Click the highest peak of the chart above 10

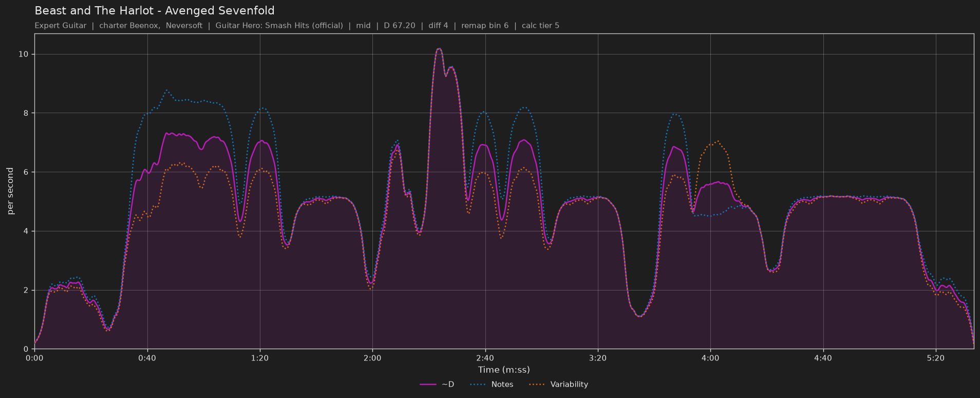[439, 49]
